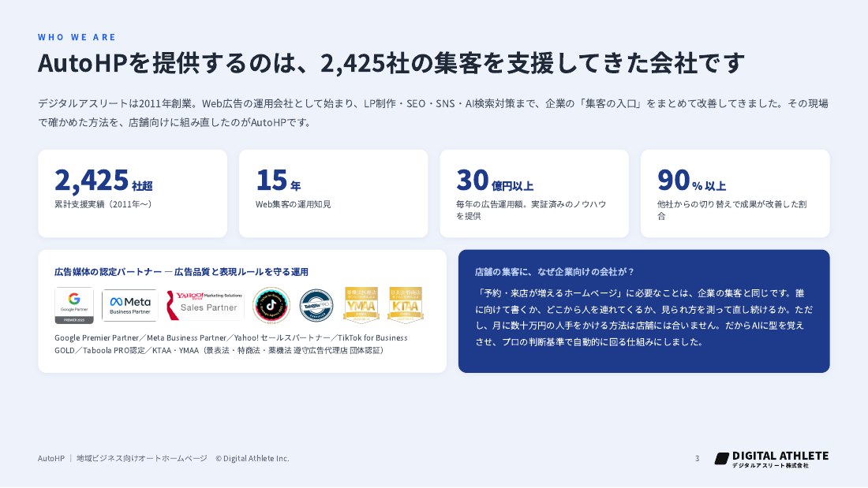Click '店舗の集客に、なぜ企業向けの会社が？' heading
The height and width of the screenshot is (488, 868).
pos(554,272)
